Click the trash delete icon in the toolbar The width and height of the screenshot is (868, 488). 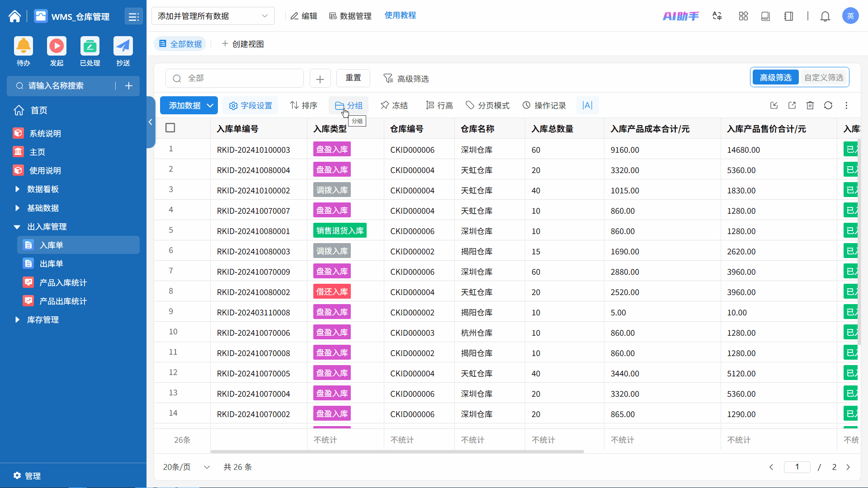tap(810, 105)
